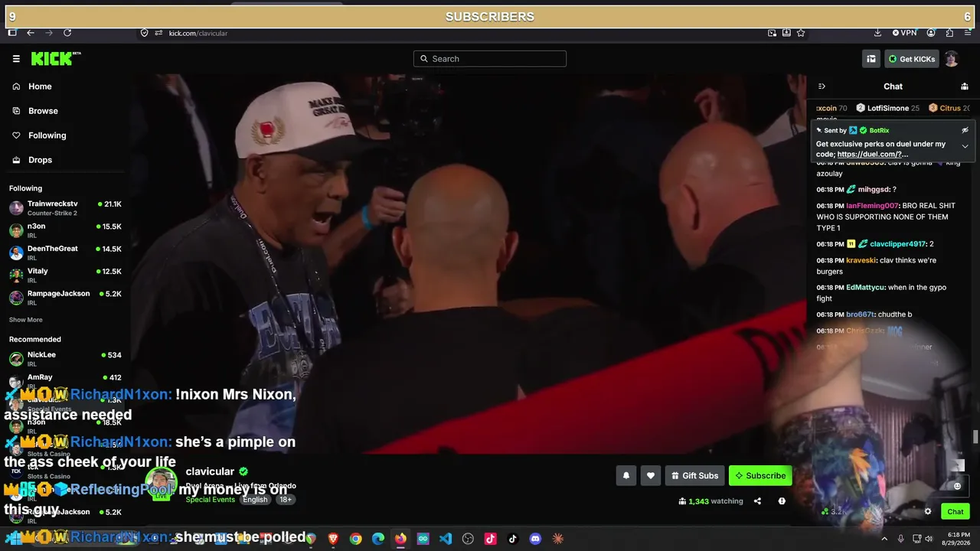Click username kraveski in chat
Viewport: 980px width, 551px height.
[x=861, y=260]
